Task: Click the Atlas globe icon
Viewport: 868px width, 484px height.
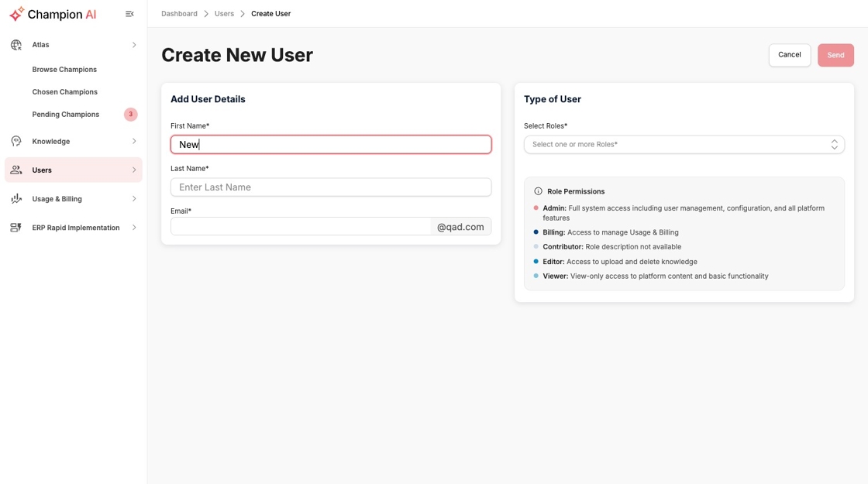Action: 16,45
